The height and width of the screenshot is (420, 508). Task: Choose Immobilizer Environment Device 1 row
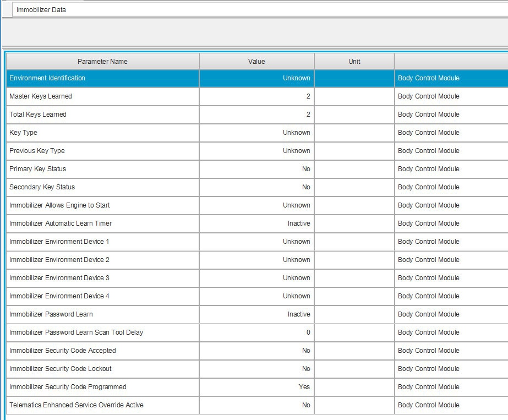click(x=257, y=242)
